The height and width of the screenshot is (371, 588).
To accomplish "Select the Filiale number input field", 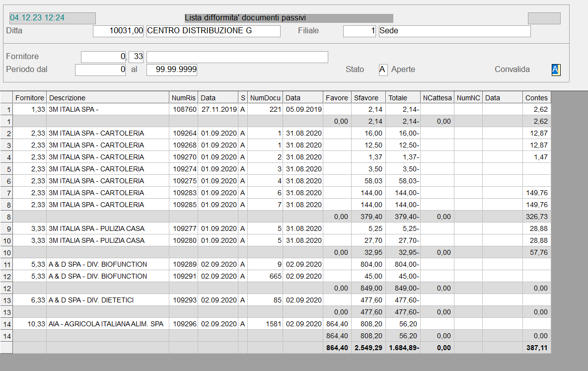I will 359,31.
